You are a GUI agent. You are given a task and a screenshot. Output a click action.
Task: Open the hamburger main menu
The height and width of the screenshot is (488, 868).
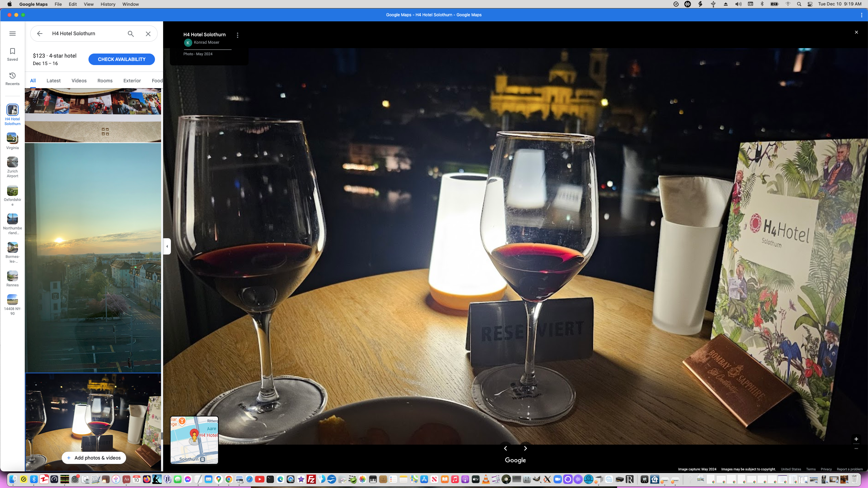13,34
